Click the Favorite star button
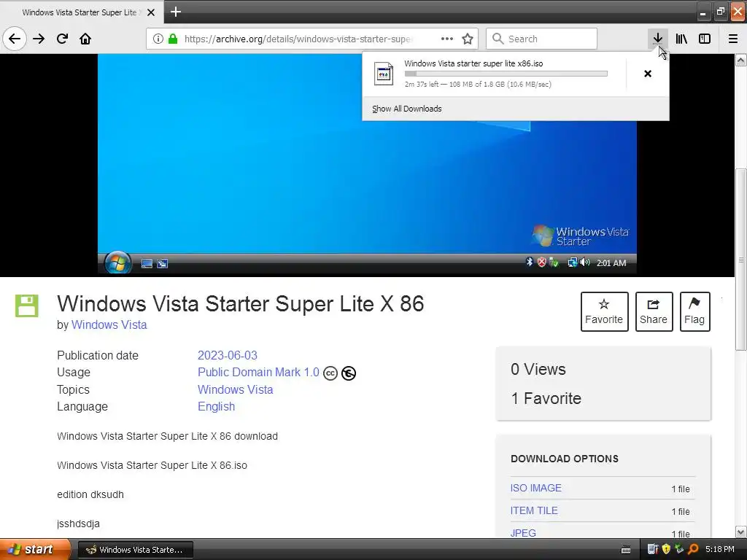747x560 pixels. pyautogui.click(x=604, y=311)
